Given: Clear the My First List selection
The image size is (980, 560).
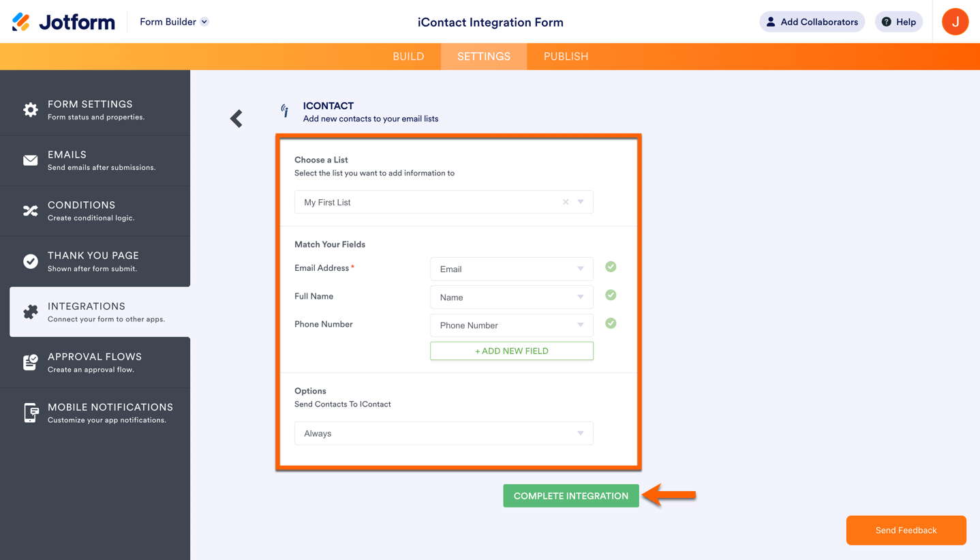Looking at the screenshot, I should pyautogui.click(x=566, y=202).
